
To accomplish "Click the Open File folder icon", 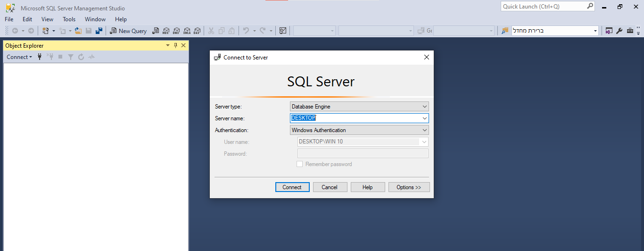I will (x=78, y=31).
